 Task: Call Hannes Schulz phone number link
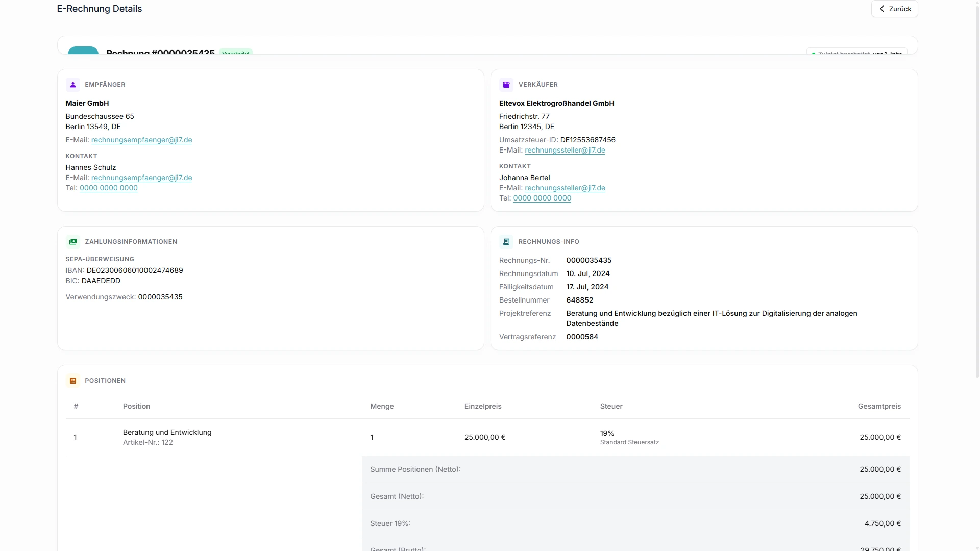109,188
